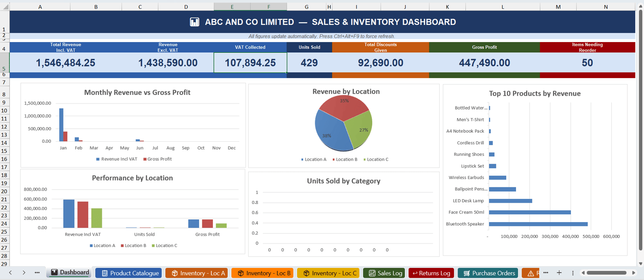Go to previous sheet tabs with left arrow
The height and width of the screenshot is (280, 644).
10,273
